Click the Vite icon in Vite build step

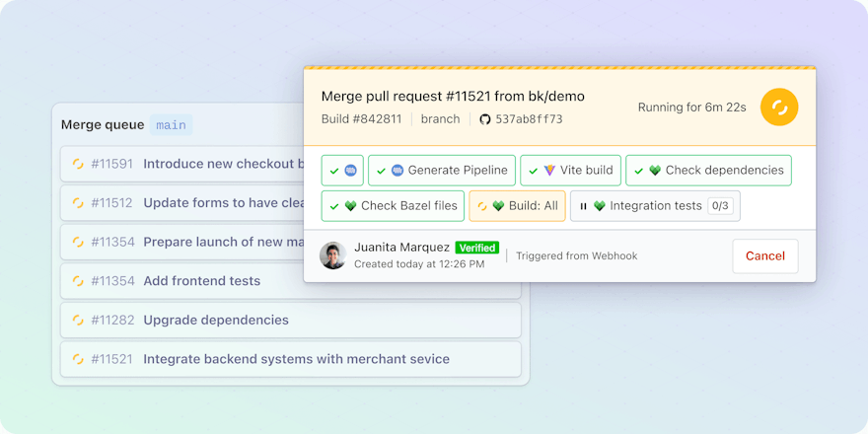point(549,171)
